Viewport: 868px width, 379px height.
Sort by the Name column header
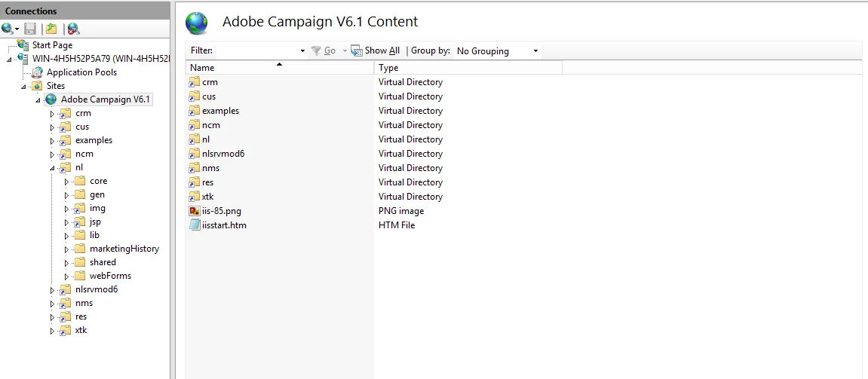(280, 68)
